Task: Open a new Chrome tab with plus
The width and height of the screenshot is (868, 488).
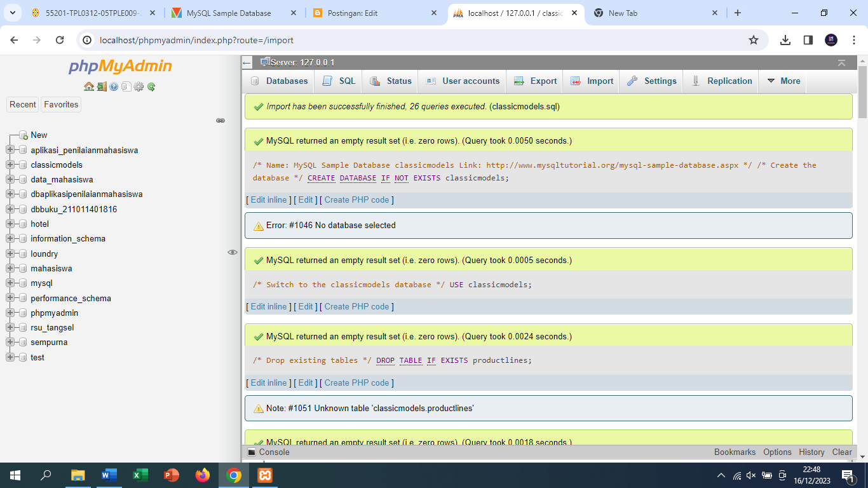Action: 738,13
